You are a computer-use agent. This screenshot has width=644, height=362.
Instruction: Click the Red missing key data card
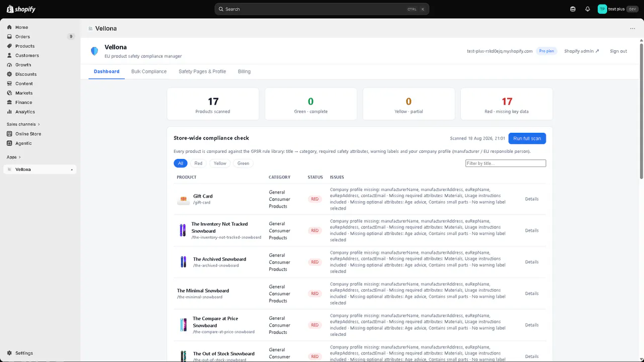(507, 104)
